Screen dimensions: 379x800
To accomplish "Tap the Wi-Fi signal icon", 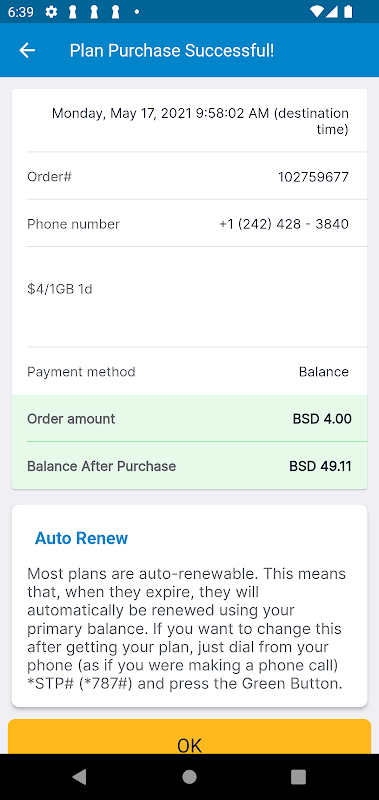I will 316,12.
